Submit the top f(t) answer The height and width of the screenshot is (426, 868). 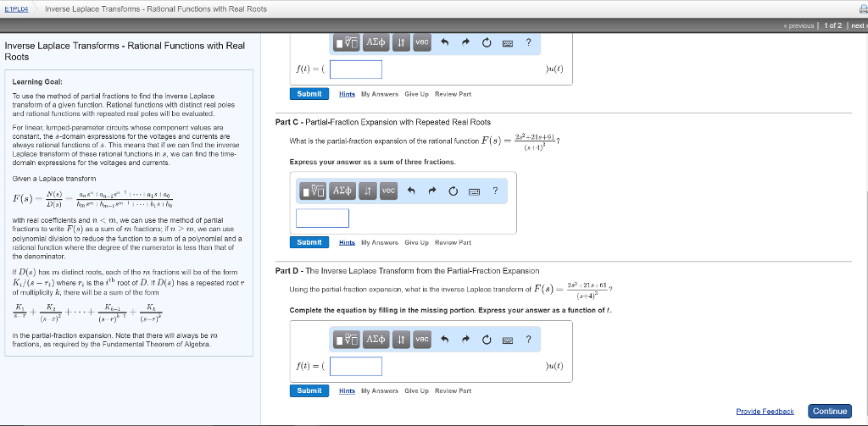[309, 94]
